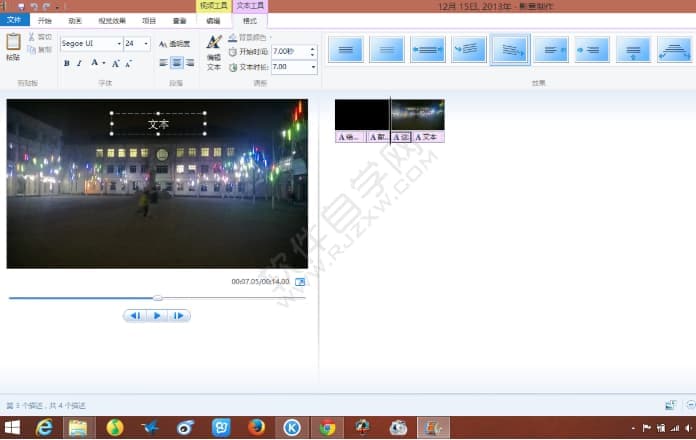696x440 pixels.
Task: Select the first text effect in gallery
Action: click(x=346, y=49)
